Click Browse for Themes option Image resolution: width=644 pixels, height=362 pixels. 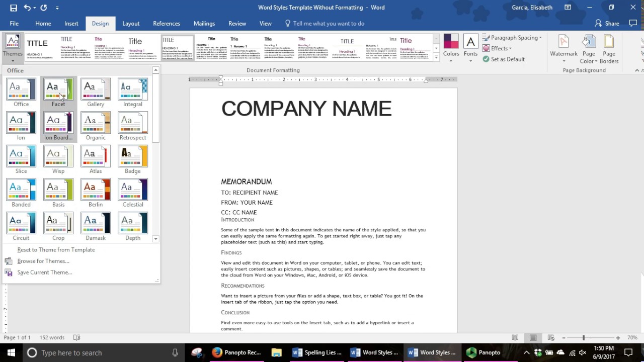pos(43,261)
